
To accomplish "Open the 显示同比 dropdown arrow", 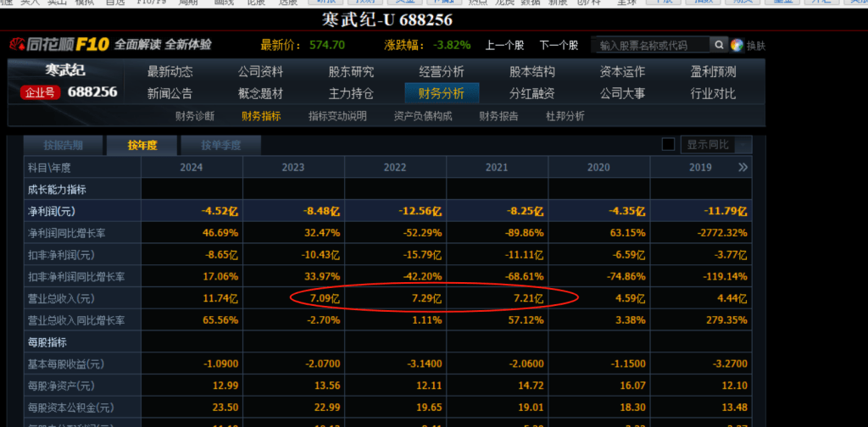I will tap(744, 145).
